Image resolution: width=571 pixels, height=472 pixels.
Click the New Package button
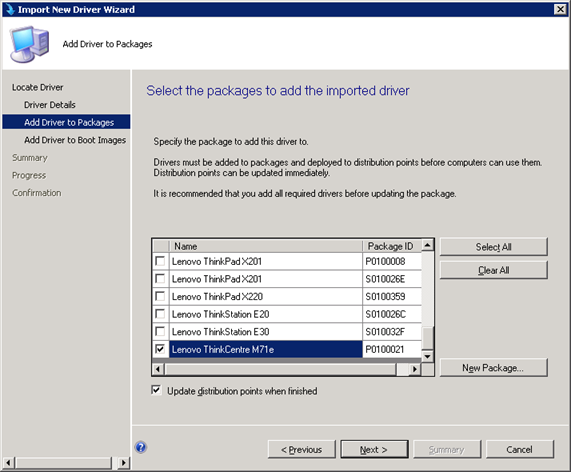(x=493, y=368)
